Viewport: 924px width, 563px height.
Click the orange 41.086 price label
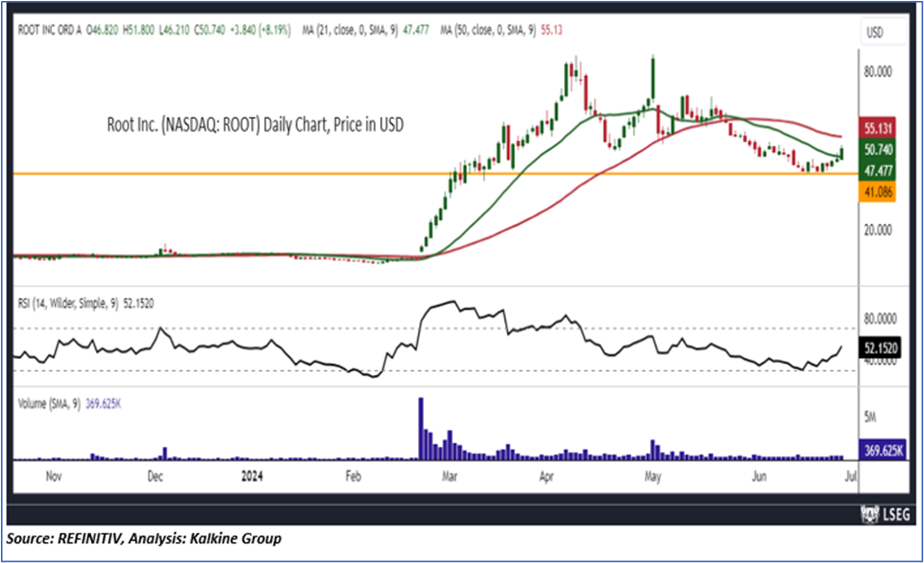click(878, 192)
